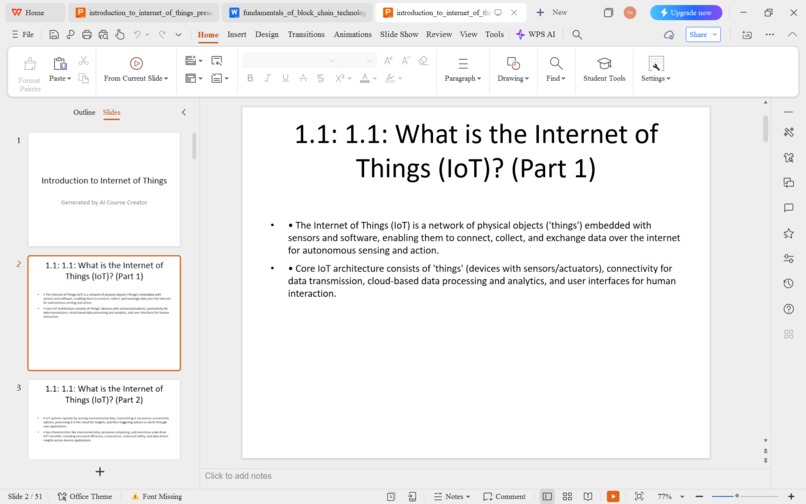Image resolution: width=806 pixels, height=504 pixels.
Task: Open right sidebar history clock icon
Action: point(789,283)
